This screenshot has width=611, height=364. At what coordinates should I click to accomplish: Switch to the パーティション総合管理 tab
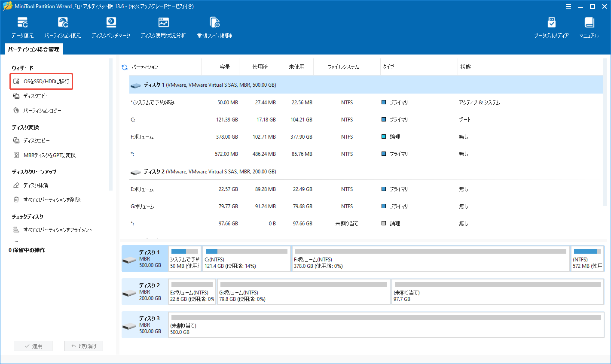coord(34,49)
